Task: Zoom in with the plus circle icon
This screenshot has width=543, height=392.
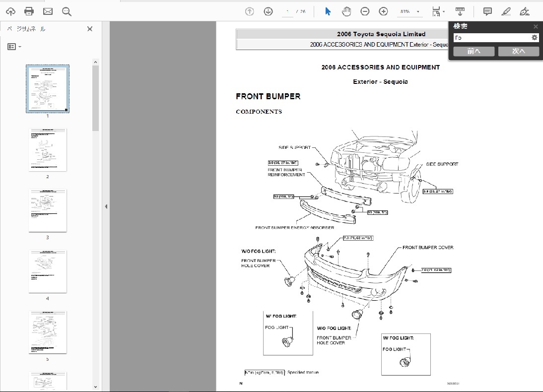Action: pyautogui.click(x=383, y=11)
